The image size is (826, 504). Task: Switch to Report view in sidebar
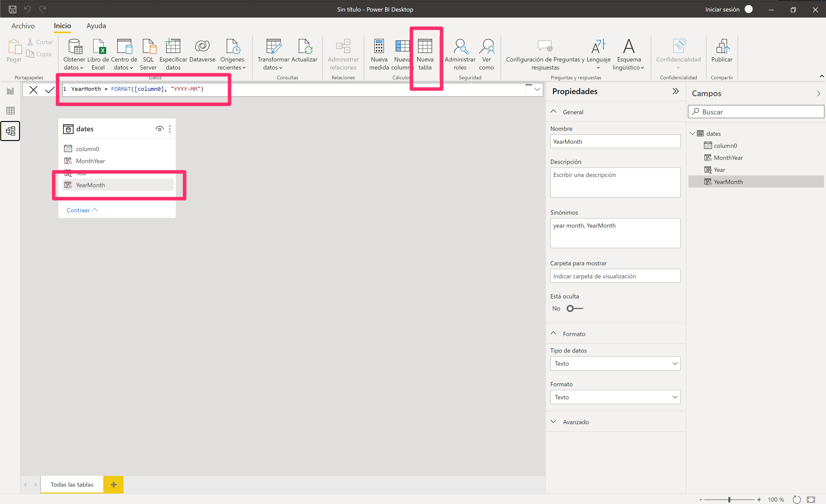[x=10, y=91]
